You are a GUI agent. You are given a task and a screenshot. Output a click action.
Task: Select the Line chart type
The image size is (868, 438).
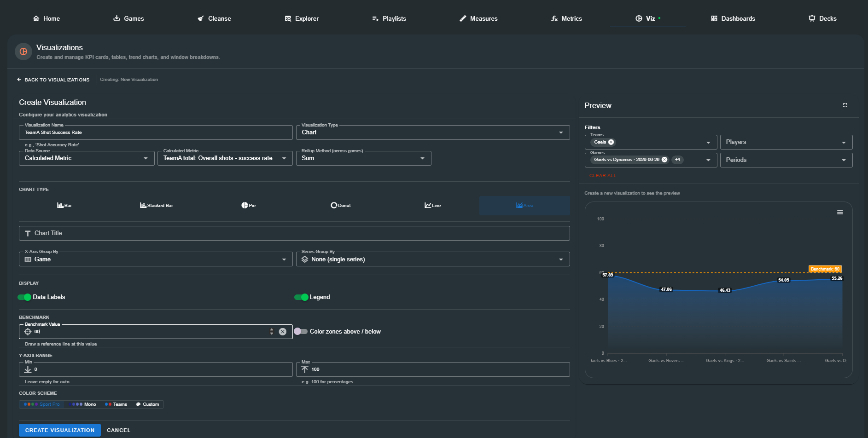click(433, 206)
